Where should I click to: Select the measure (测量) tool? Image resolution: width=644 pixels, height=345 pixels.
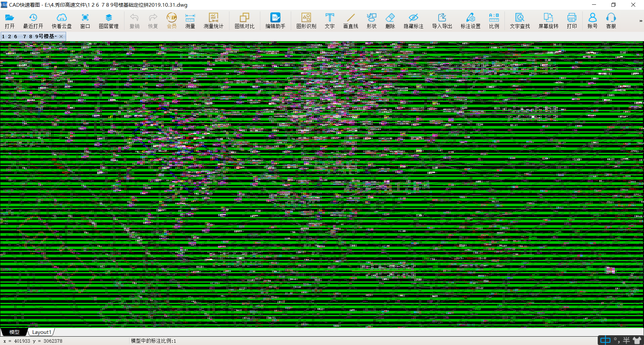point(190,21)
